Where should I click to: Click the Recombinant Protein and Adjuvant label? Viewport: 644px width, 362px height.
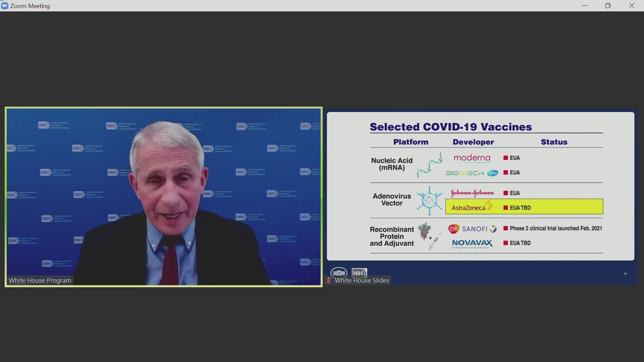(x=392, y=236)
